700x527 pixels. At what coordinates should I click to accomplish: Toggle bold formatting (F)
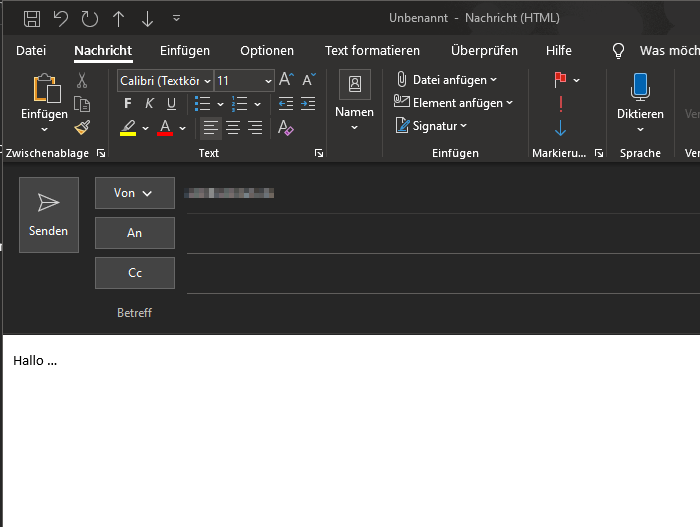point(127,104)
